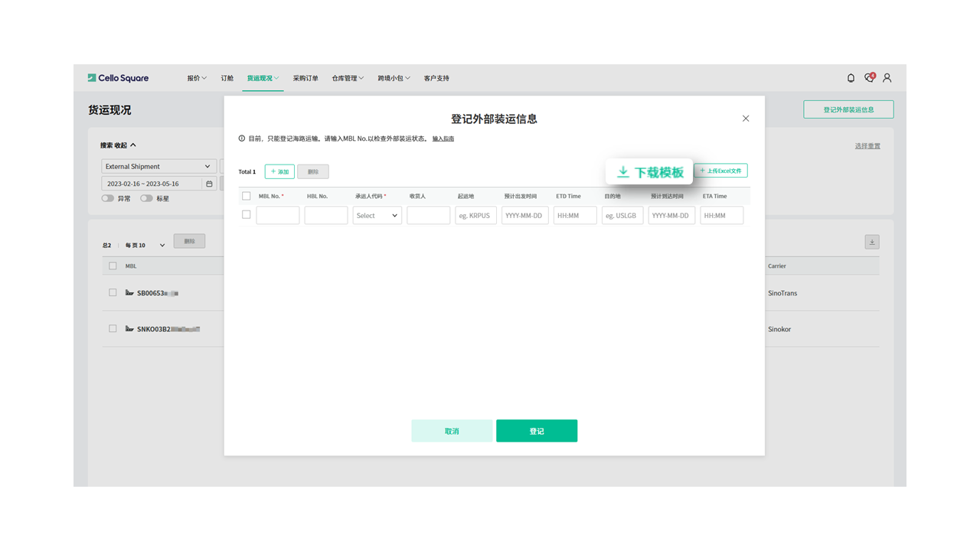Close the 登记外部装运信息 dialog with X

click(x=746, y=119)
